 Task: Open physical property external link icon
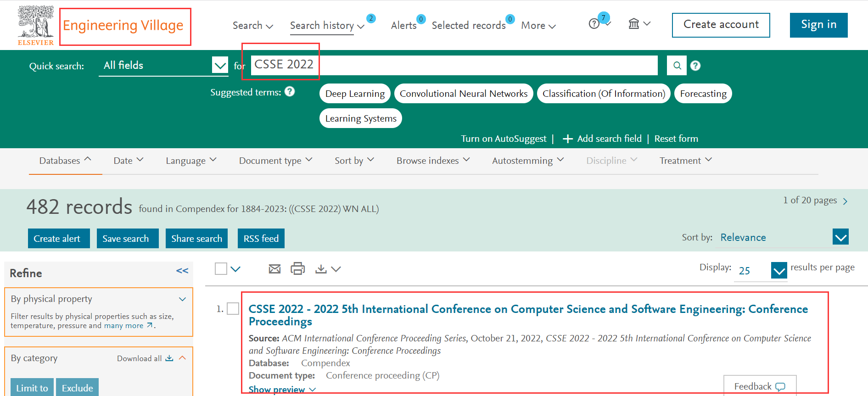tap(149, 325)
